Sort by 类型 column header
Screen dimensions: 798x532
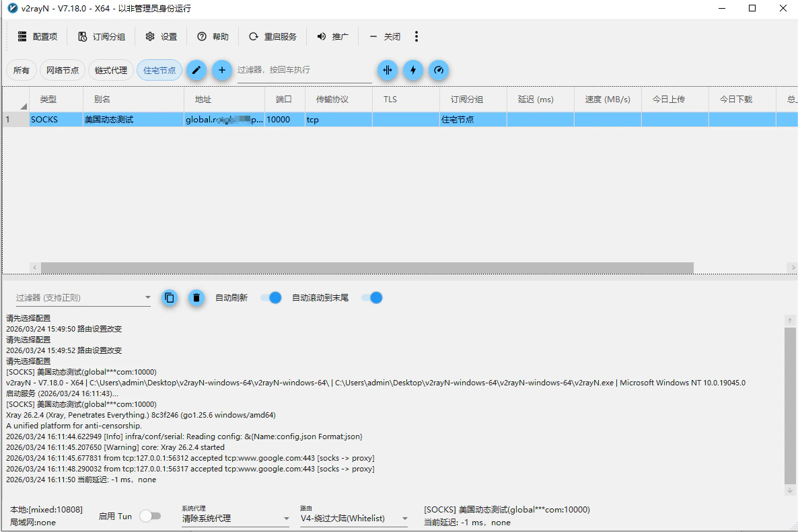pos(56,99)
